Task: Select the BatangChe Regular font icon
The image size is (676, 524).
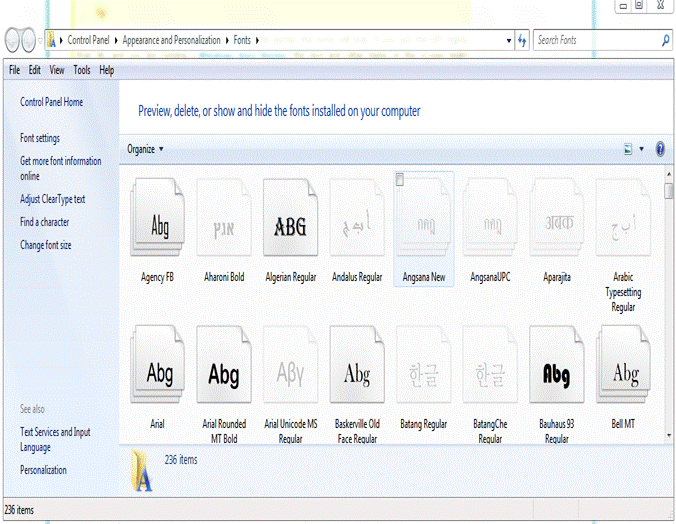Action: [490, 364]
